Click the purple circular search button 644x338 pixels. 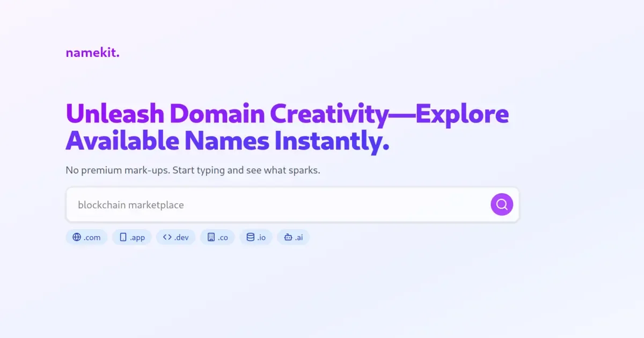point(501,204)
